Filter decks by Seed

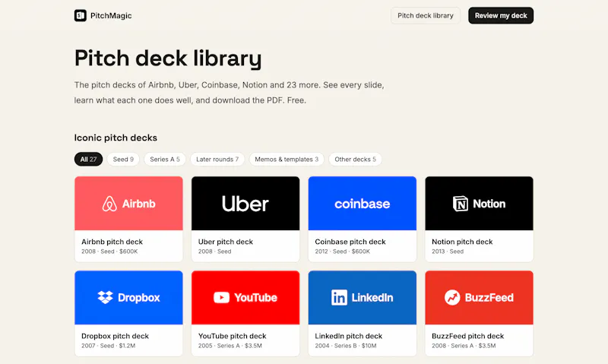[123, 160]
